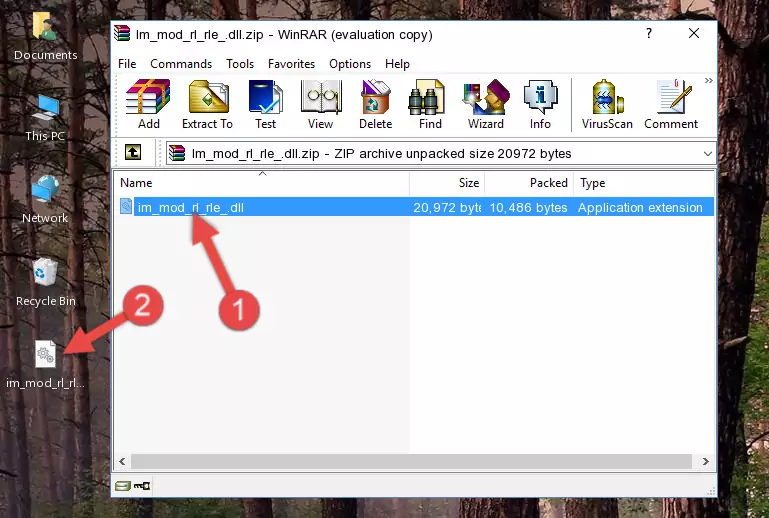This screenshot has width=769, height=518.
Task: Click the Extract To toolbar icon
Action: (207, 104)
